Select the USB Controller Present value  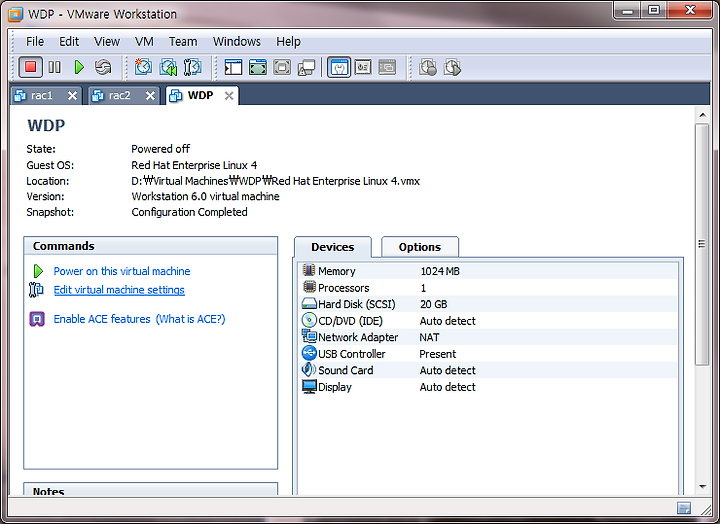coord(438,354)
